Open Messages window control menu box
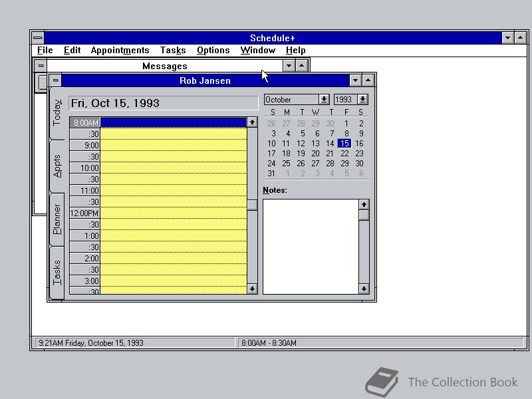The width and height of the screenshot is (532, 399). click(41, 65)
